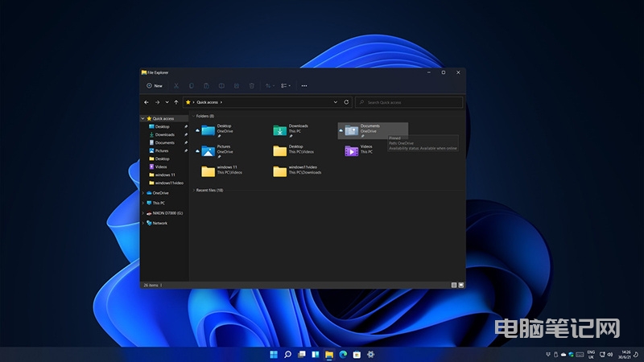
Task: Click the Up one level arrow
Action: (x=176, y=102)
